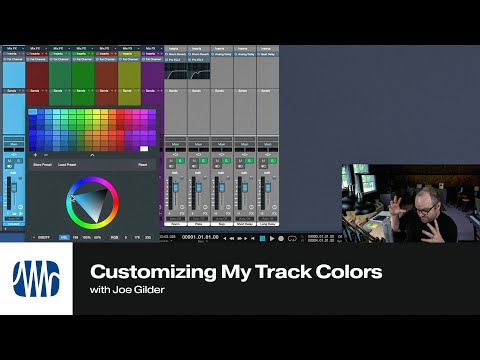Remove a color with the minus icon

pyautogui.click(x=46, y=155)
